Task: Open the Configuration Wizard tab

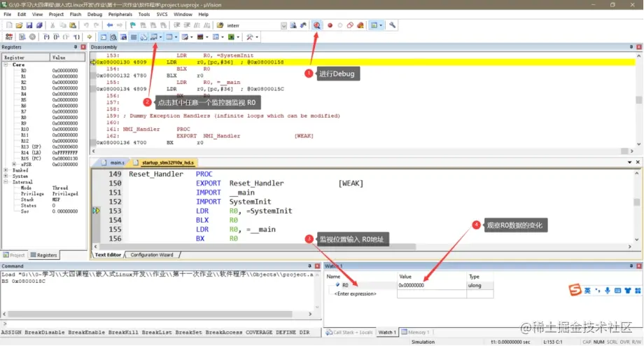Action: pyautogui.click(x=152, y=255)
